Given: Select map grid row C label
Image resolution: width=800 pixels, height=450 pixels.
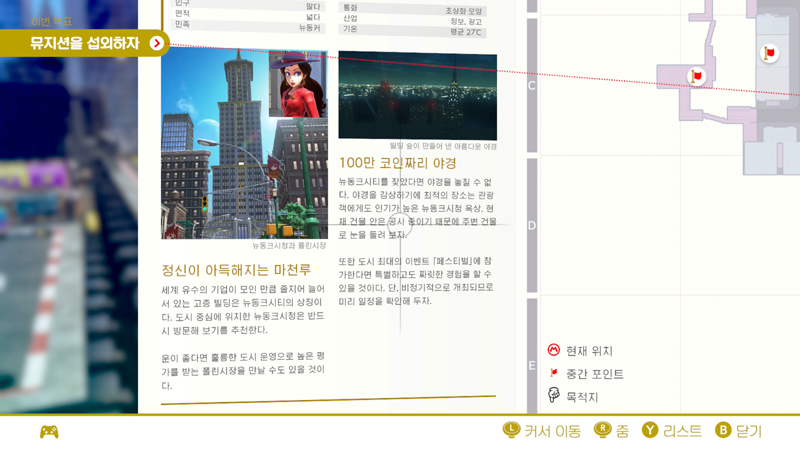Looking at the screenshot, I should pyautogui.click(x=532, y=85).
